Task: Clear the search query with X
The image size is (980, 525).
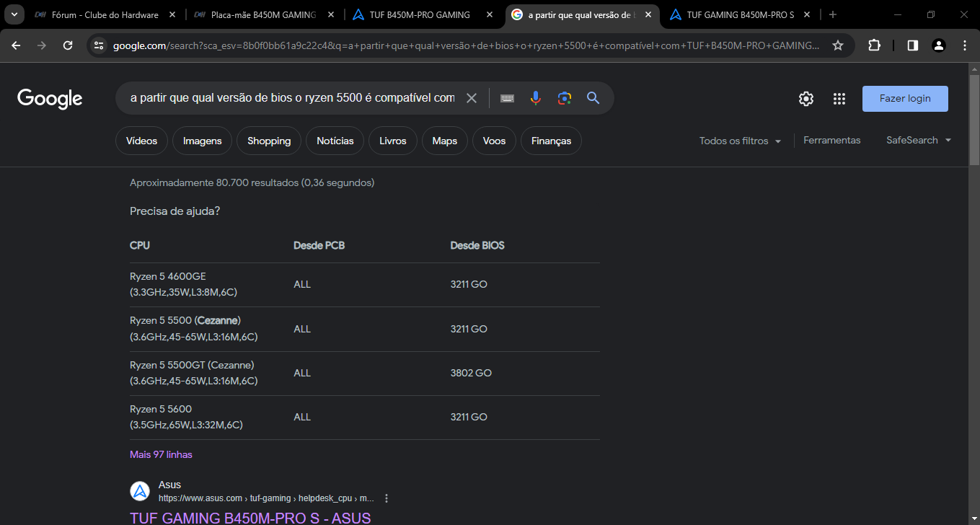Action: [472, 98]
